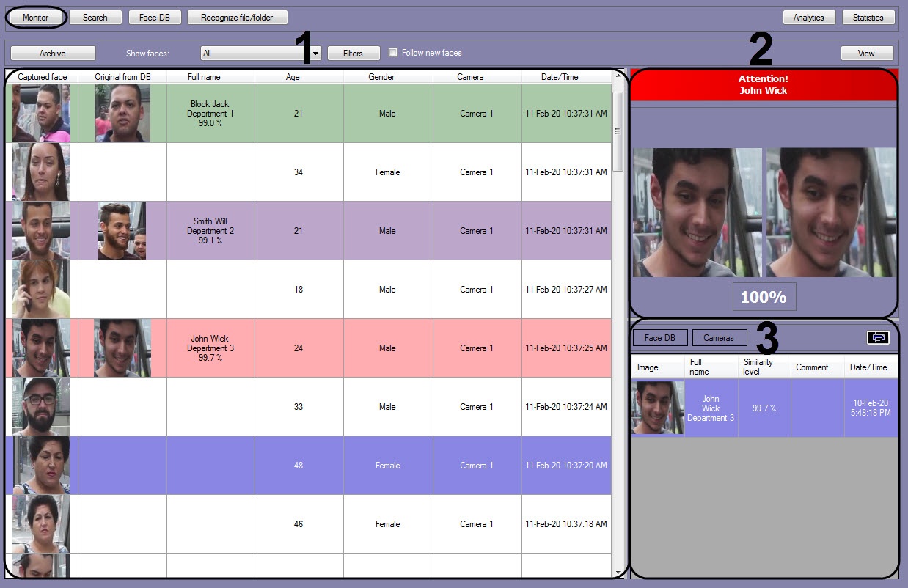Open the Show faces dropdown
Screen dimensions: 908x588
315,54
